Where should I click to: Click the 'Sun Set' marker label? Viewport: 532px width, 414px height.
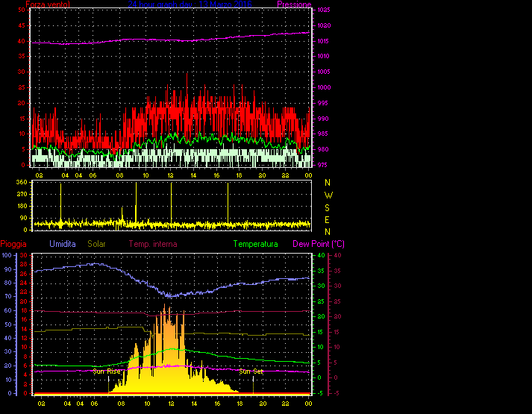pos(251,371)
